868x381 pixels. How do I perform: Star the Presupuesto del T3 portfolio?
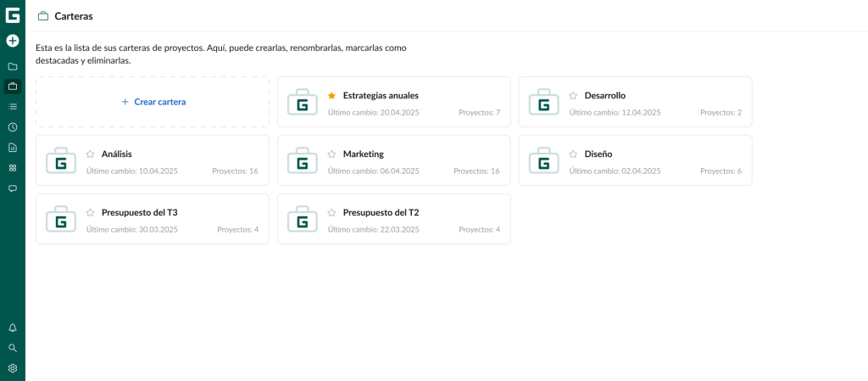90,212
